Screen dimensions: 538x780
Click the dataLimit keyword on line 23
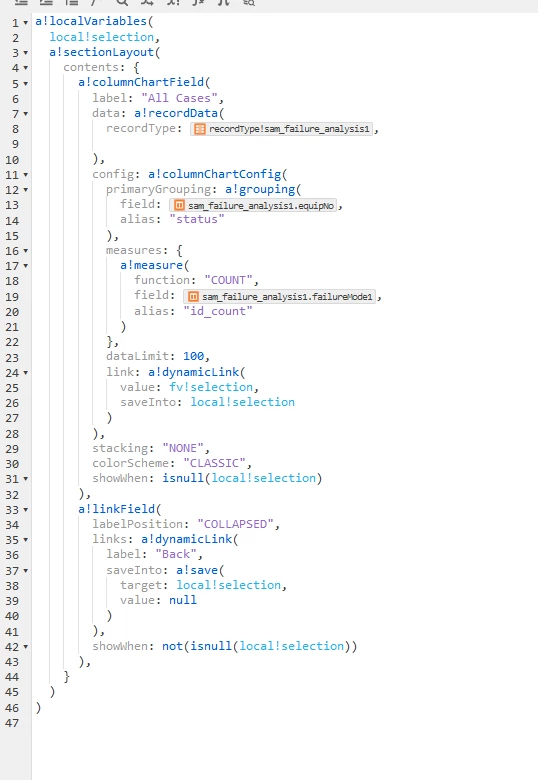pos(137,356)
